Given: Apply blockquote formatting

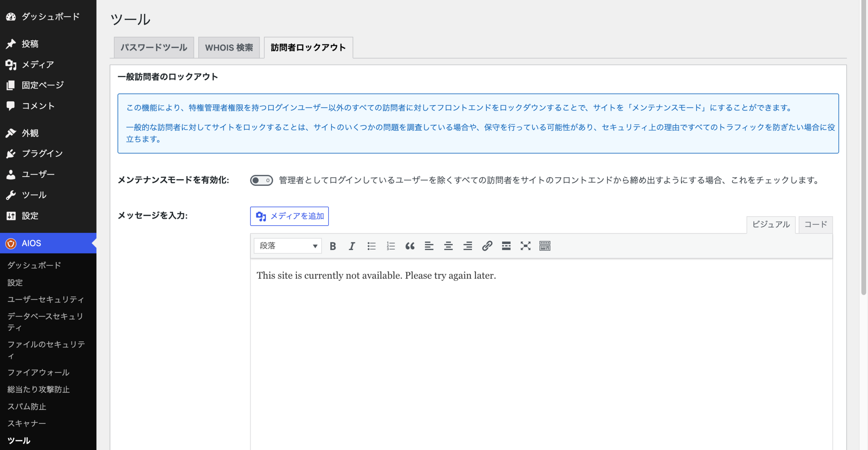Looking at the screenshot, I should coord(410,246).
